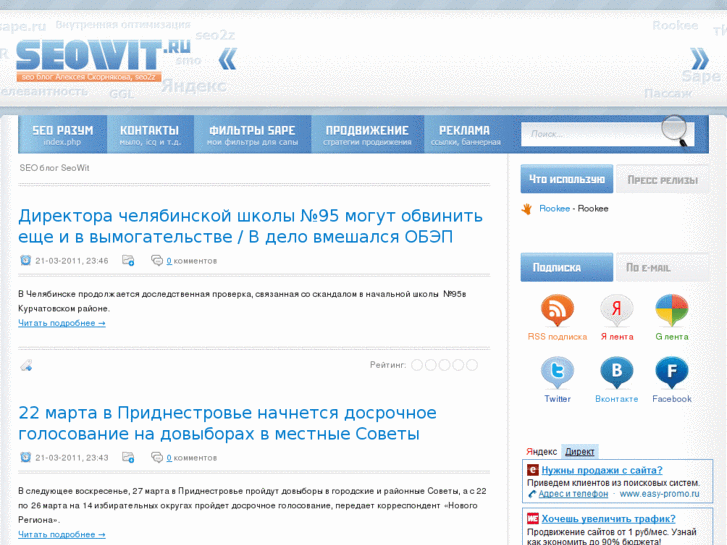This screenshot has width=727, height=545.
Task: Rate the first article one star
Action: click(417, 365)
